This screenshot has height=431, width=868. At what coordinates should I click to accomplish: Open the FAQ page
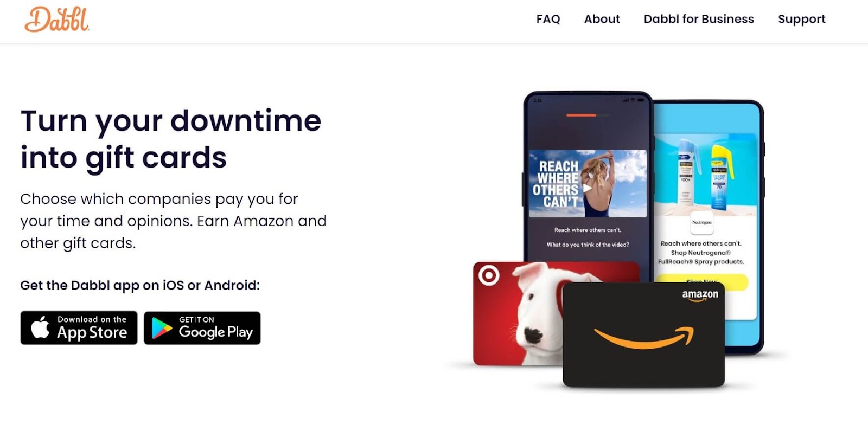tap(548, 19)
